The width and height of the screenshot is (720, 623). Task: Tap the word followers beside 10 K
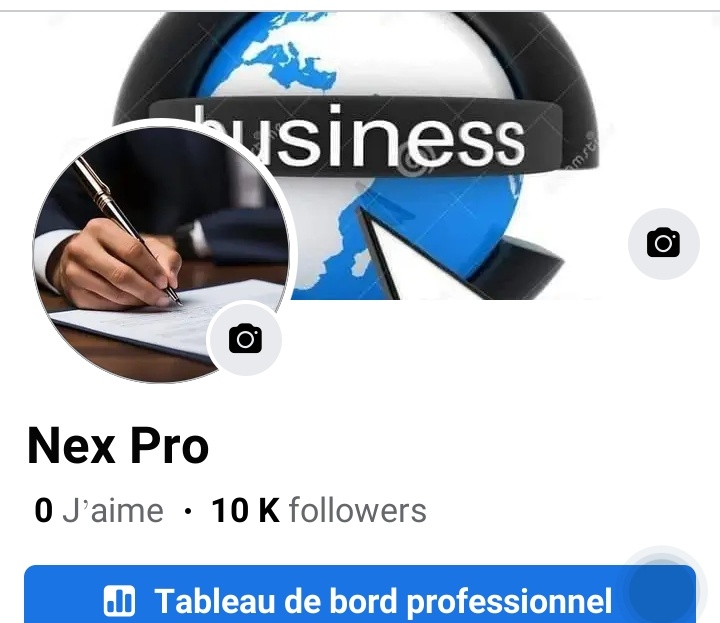[358, 510]
